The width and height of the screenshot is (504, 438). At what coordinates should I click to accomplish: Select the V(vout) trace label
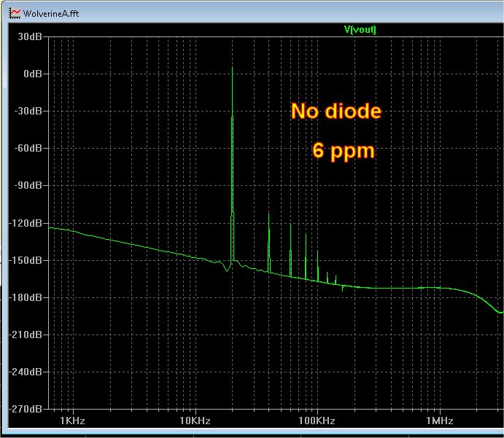(x=360, y=30)
